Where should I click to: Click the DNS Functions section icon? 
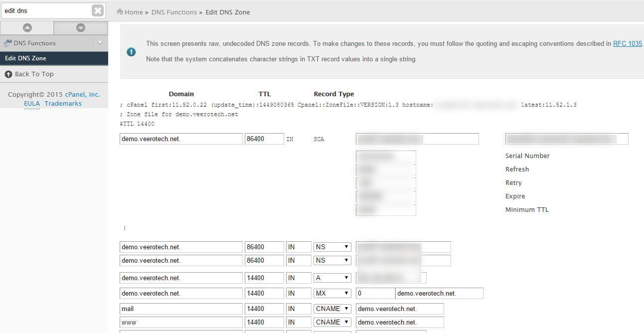click(8, 43)
